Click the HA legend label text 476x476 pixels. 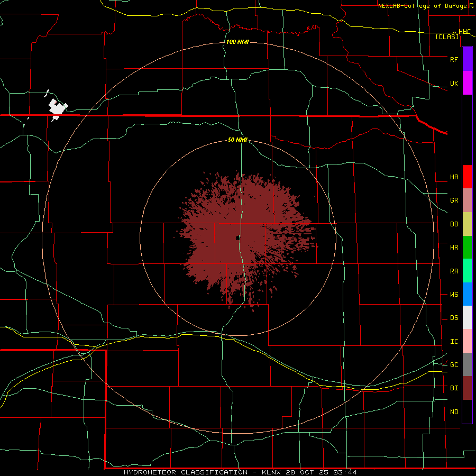(x=454, y=177)
